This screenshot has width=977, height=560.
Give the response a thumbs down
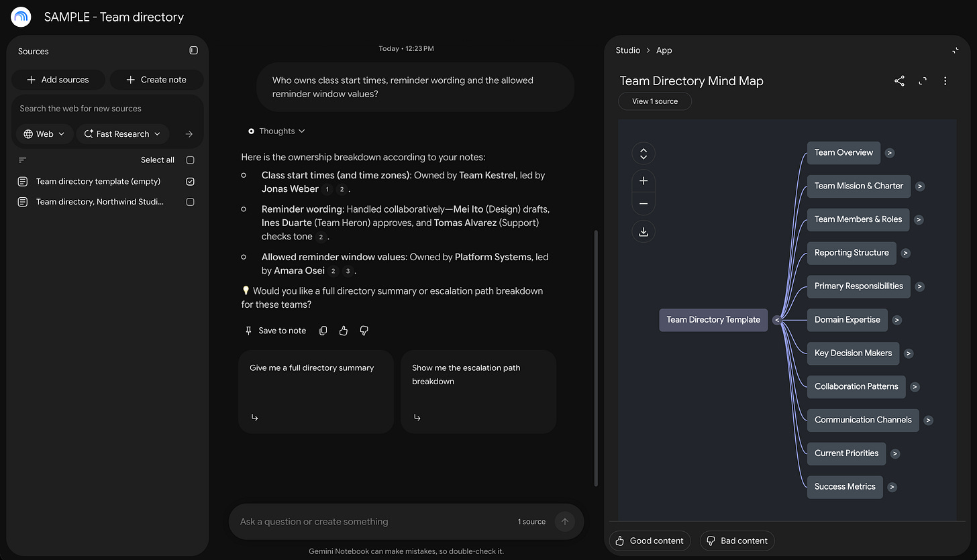[x=364, y=331]
